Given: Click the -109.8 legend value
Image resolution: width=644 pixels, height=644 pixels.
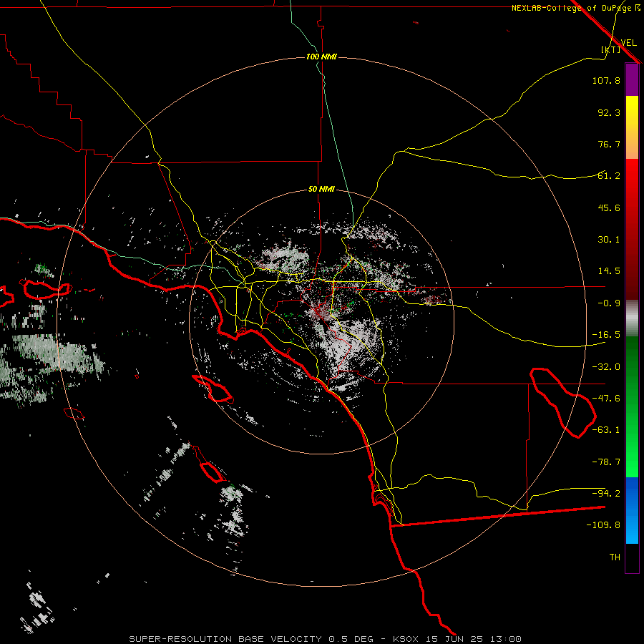Looking at the screenshot, I should coord(603,525).
